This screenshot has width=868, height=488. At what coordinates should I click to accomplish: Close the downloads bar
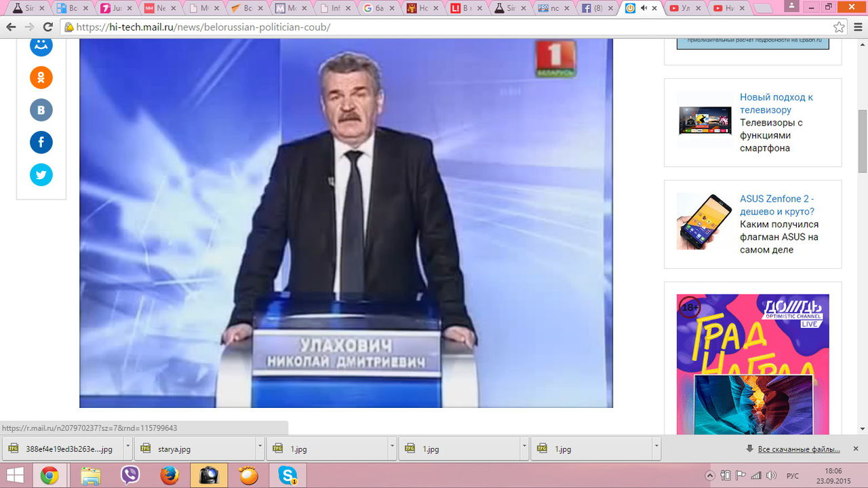coord(856,449)
